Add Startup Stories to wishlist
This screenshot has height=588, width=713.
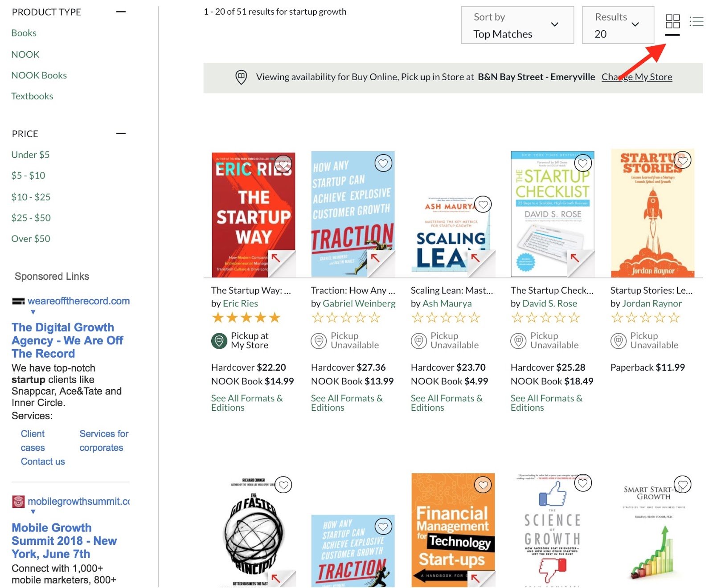click(x=683, y=160)
